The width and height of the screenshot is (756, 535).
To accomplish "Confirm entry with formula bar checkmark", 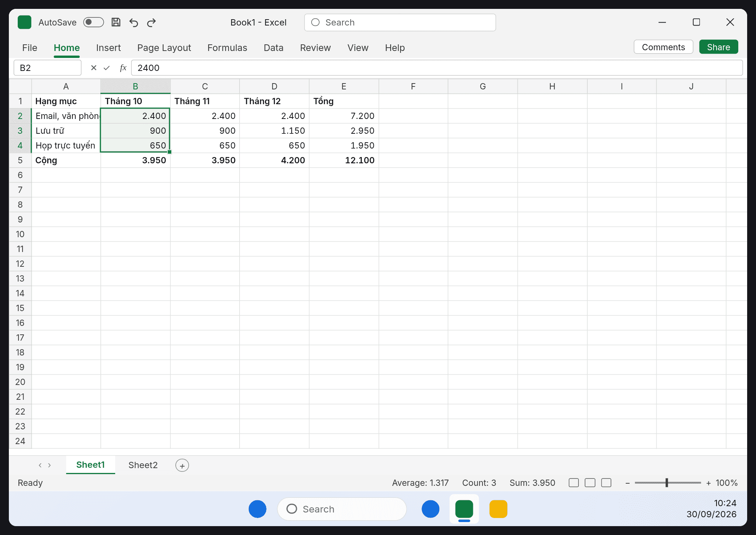I will 107,68.
